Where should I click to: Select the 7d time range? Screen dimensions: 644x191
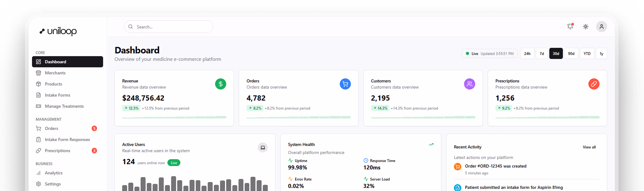pyautogui.click(x=542, y=53)
